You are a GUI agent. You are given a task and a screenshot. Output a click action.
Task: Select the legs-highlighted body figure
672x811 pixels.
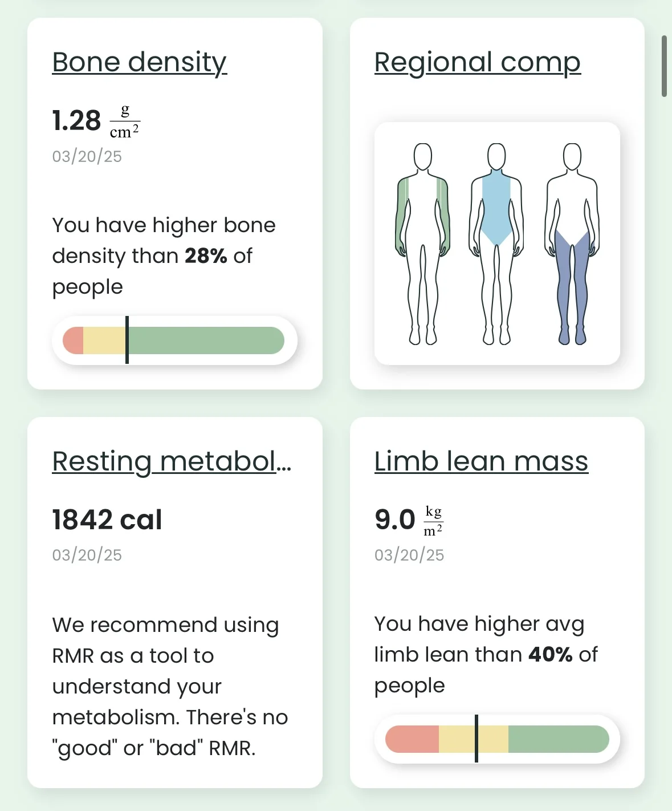572,244
